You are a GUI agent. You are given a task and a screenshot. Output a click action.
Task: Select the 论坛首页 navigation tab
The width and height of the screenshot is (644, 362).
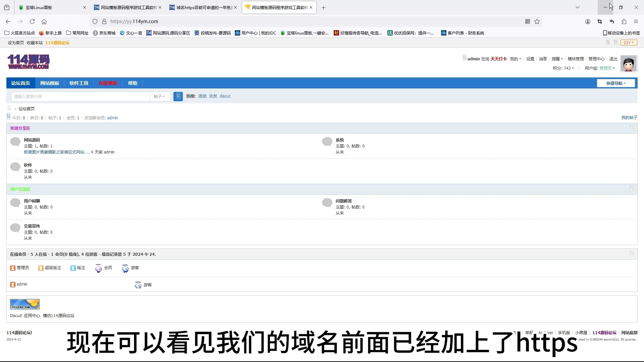click(x=20, y=83)
